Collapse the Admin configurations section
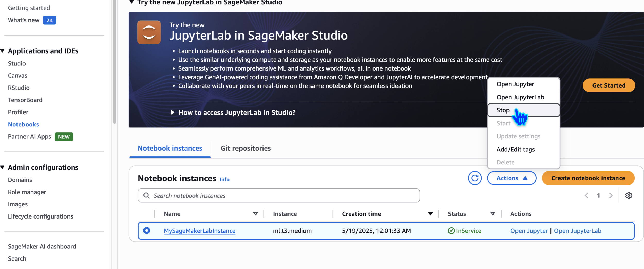Viewport: 644px width, 269px height. pyautogui.click(x=2, y=167)
